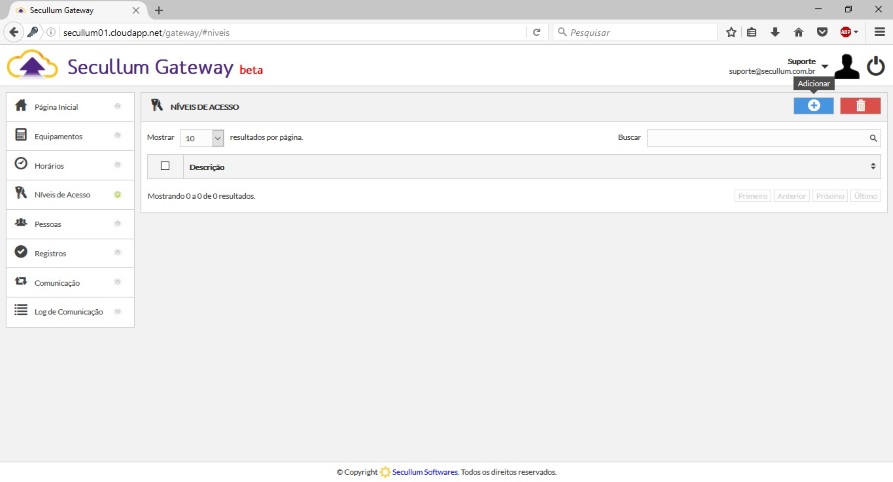This screenshot has height=482, width=893.
Task: Toggle the select-all checkbox in table header
Action: click(165, 166)
